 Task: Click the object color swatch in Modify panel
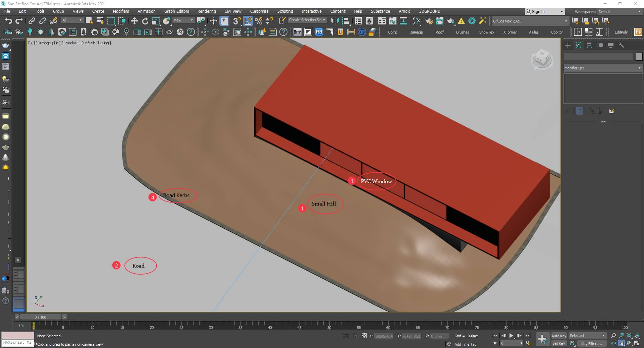coord(639,57)
